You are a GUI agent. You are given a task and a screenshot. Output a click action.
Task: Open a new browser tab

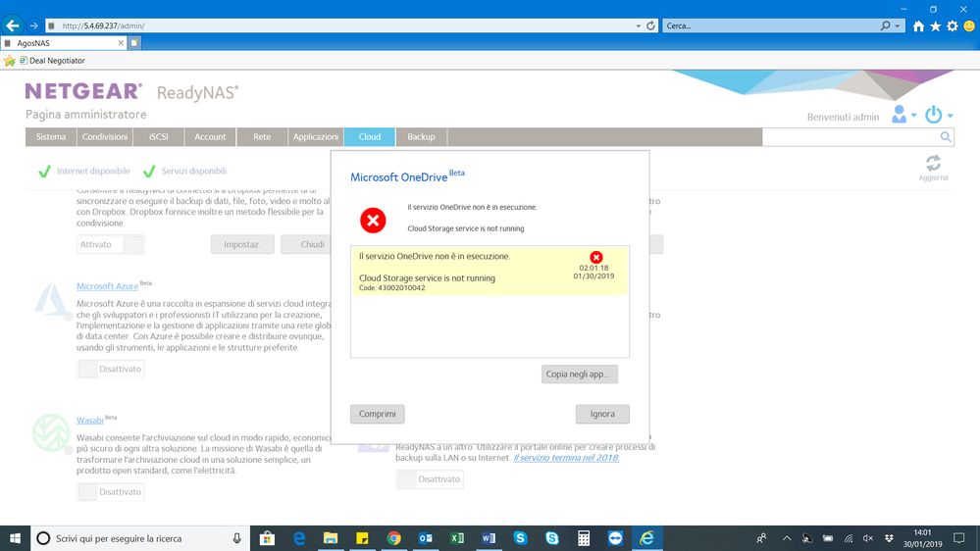134,43
